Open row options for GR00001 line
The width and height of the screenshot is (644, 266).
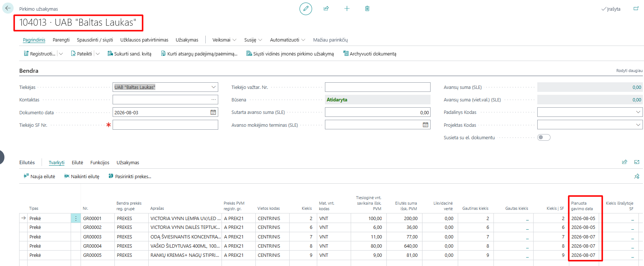[x=76, y=218]
